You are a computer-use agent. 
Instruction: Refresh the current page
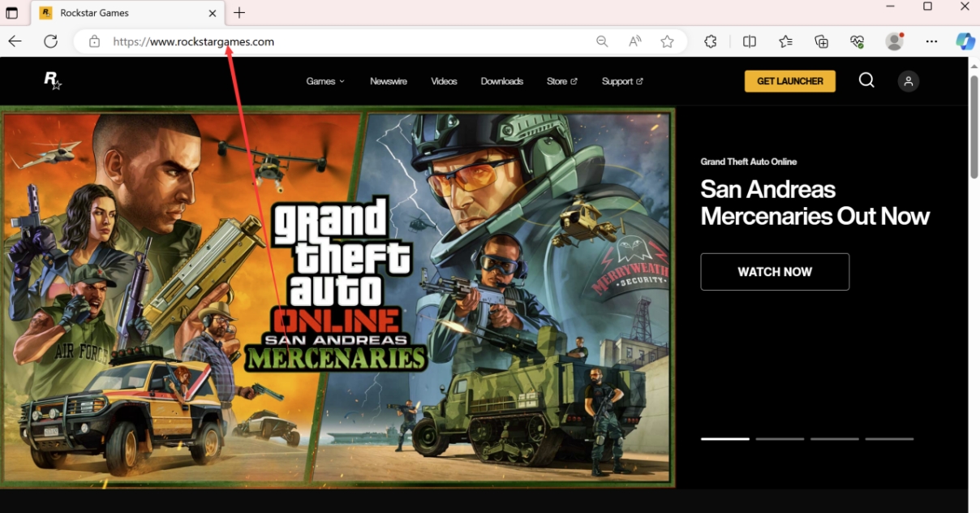[x=50, y=41]
